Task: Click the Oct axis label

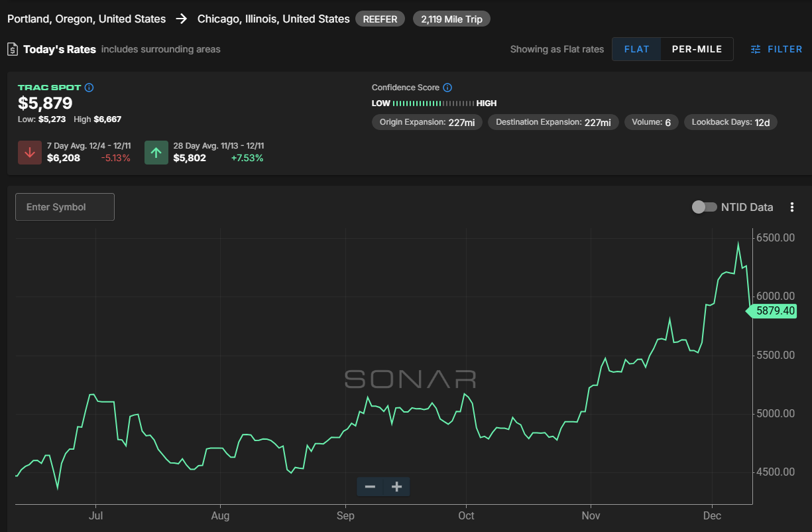Action: coord(466,515)
